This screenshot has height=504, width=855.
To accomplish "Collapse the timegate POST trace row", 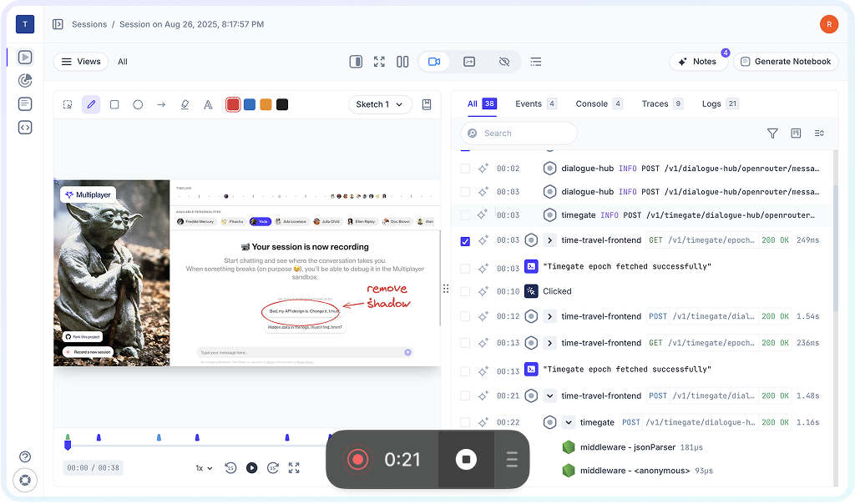I will coord(568,422).
